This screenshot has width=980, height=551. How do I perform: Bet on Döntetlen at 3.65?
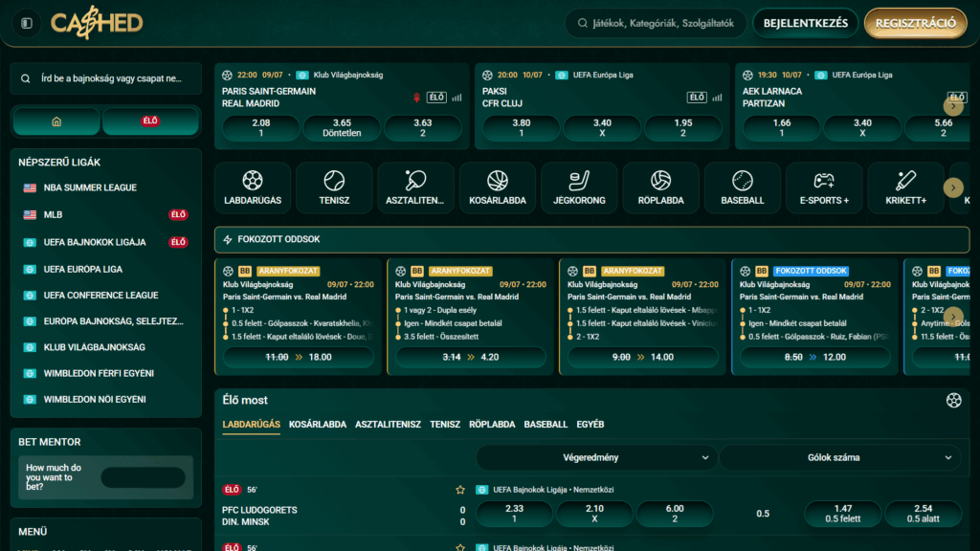(x=342, y=128)
